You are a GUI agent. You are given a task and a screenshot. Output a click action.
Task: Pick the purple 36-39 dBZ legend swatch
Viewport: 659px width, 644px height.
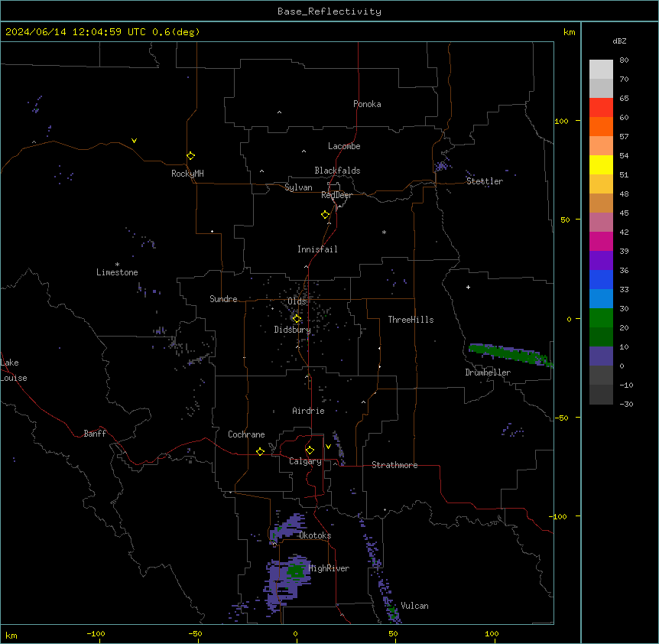click(601, 261)
